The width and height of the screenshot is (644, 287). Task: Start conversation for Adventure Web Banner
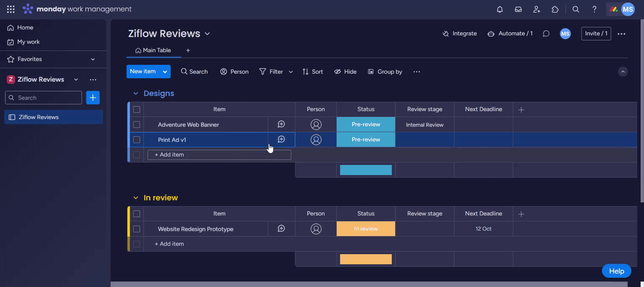(x=281, y=125)
